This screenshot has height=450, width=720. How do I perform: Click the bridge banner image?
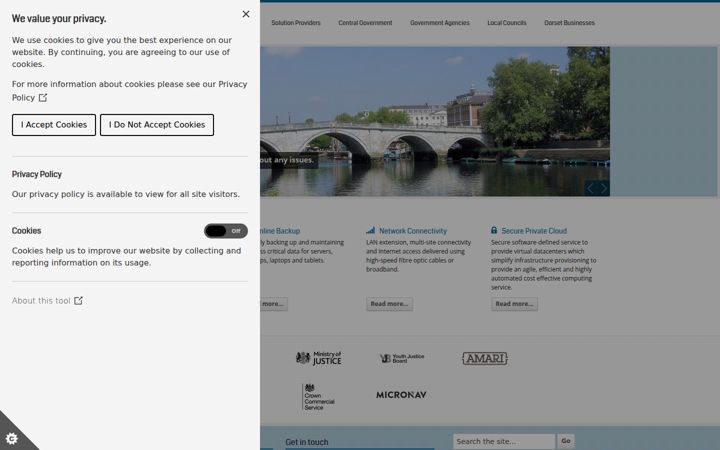coord(435,121)
